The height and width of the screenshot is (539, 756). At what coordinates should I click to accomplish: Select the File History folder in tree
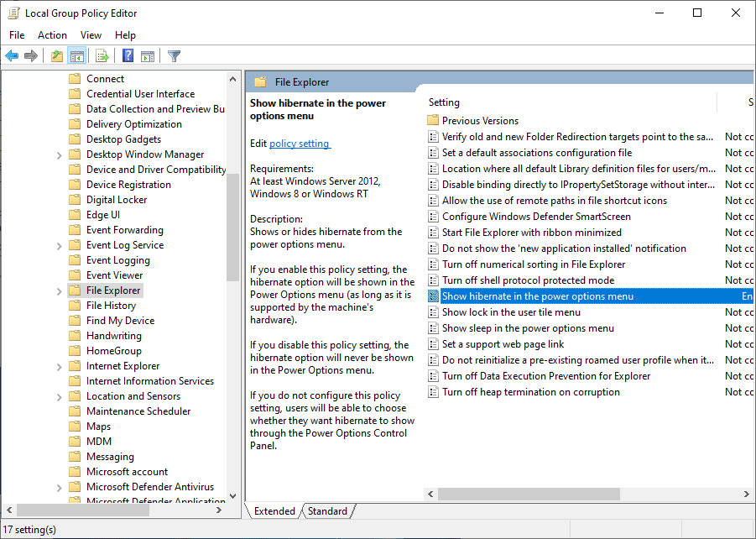tap(111, 306)
